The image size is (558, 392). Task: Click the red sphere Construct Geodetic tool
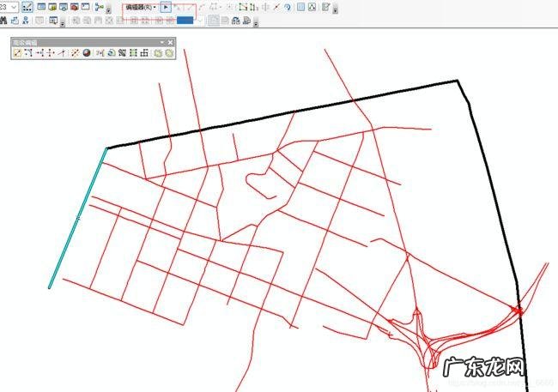(87, 53)
